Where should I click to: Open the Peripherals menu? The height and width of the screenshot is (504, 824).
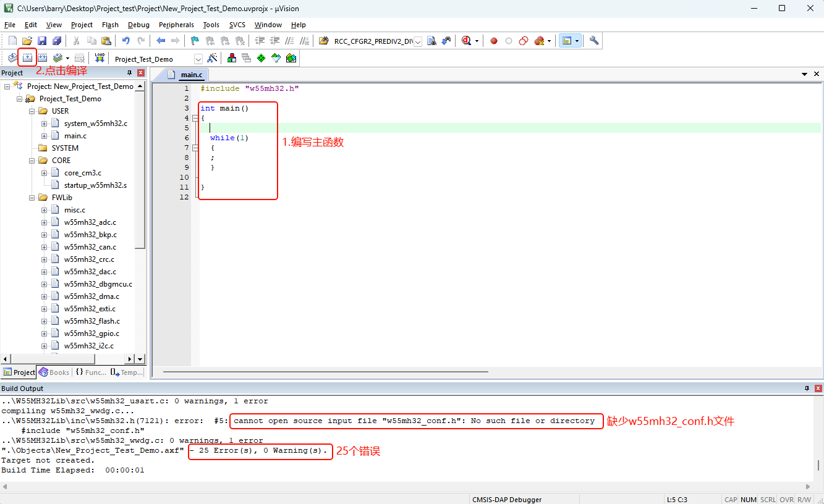176,25
